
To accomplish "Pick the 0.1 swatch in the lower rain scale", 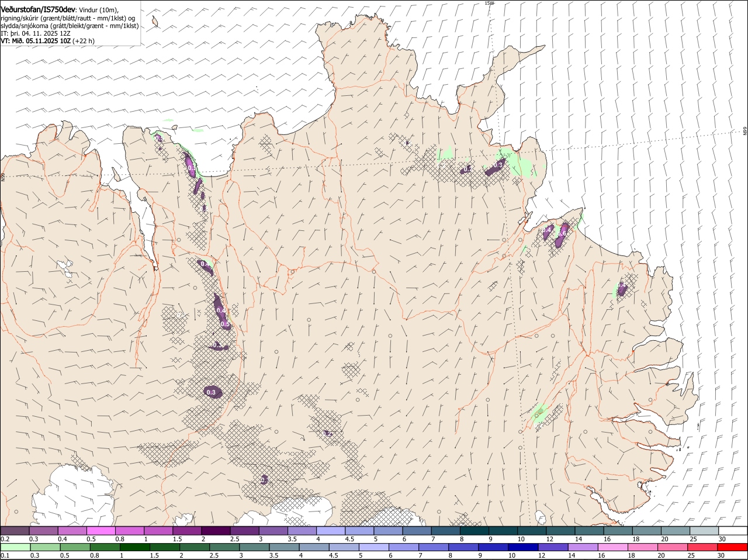I will 15,547.
